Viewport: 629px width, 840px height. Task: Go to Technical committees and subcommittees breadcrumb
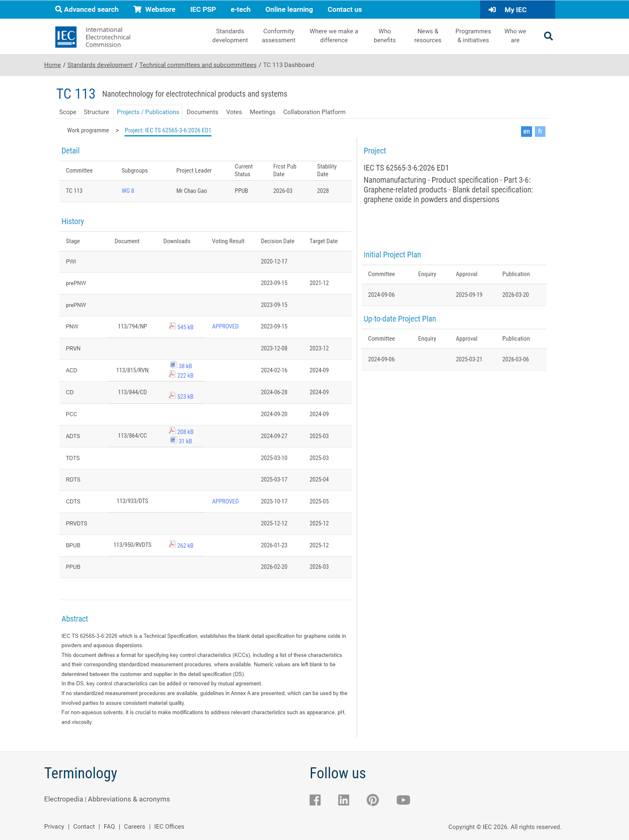click(x=198, y=65)
